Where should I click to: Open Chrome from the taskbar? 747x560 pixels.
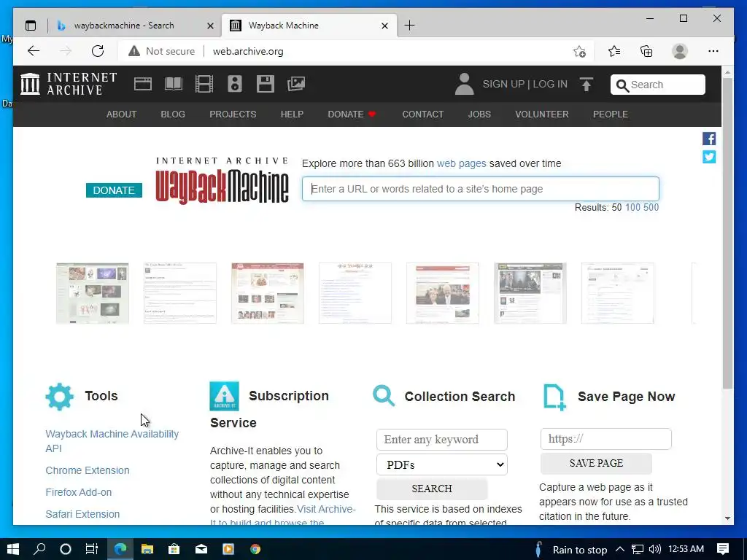(x=255, y=549)
